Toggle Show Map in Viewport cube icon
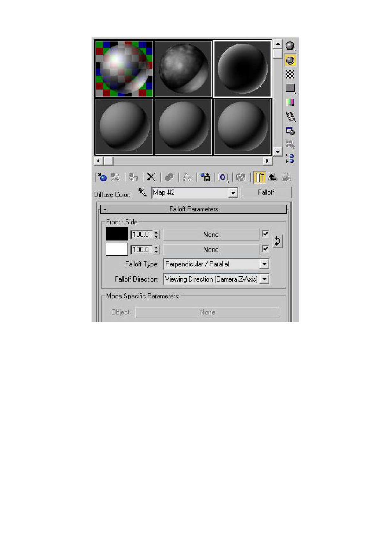This screenshot has height=555, width=392. tap(241, 177)
